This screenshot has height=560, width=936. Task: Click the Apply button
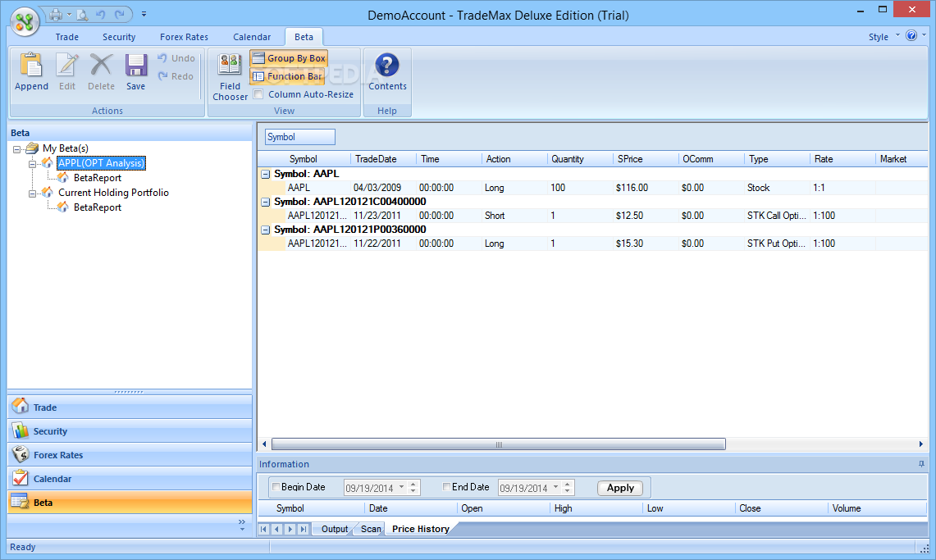pos(620,488)
